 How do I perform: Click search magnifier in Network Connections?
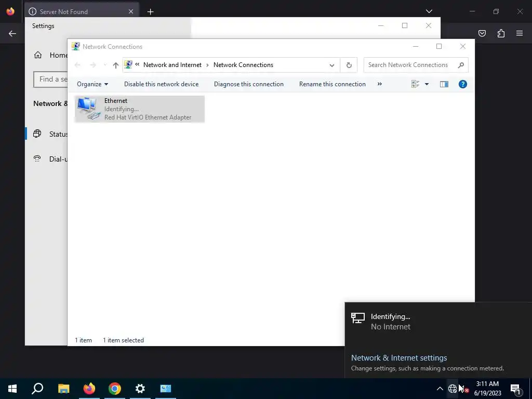461,65
